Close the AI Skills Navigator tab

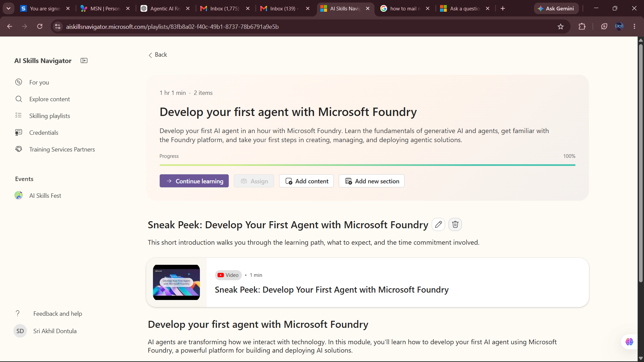point(368,9)
